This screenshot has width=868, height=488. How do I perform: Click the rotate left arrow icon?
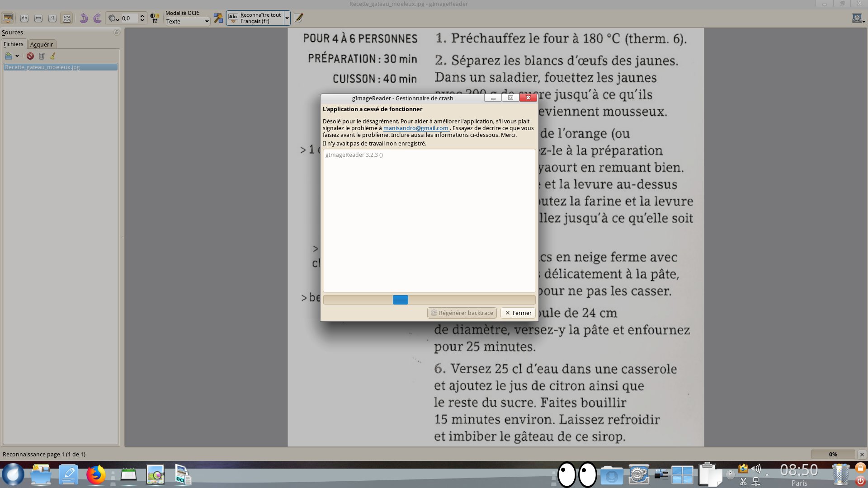coord(84,18)
